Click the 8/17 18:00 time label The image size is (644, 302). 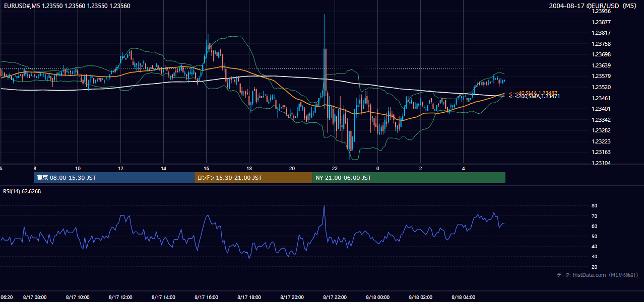(249, 297)
